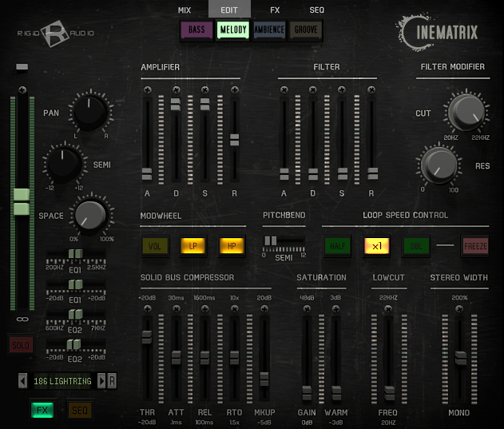This screenshot has height=429, width=504.
Task: Toggle the modwheel VOL button
Action: 155,246
